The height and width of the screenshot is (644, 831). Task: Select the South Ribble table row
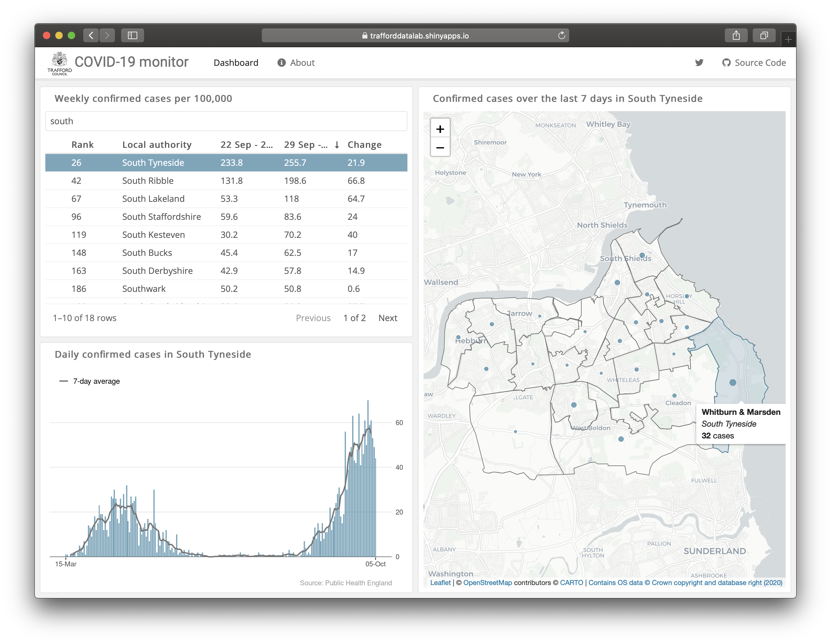coord(226,181)
